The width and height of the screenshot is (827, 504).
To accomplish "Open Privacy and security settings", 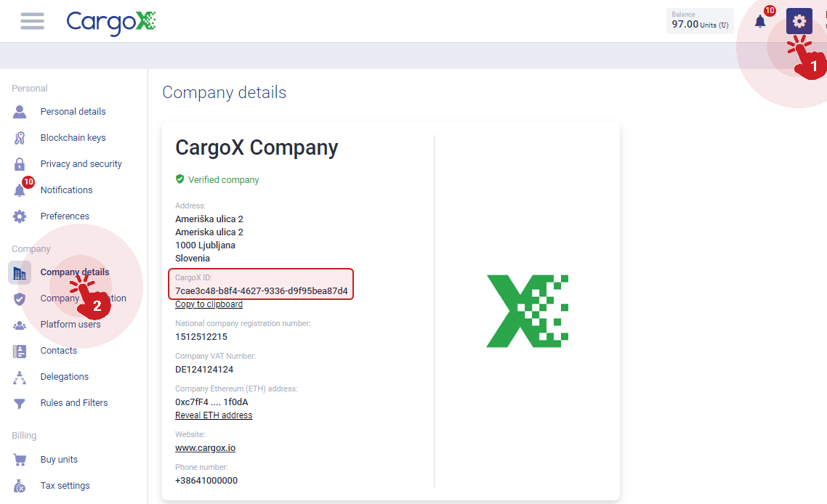I will click(81, 164).
